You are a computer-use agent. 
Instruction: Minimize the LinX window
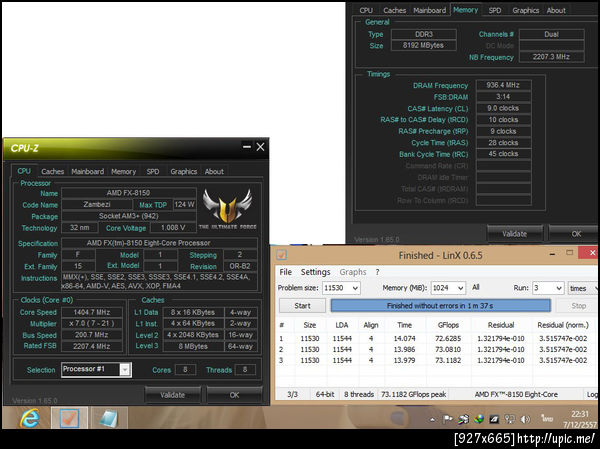pyautogui.click(x=553, y=254)
